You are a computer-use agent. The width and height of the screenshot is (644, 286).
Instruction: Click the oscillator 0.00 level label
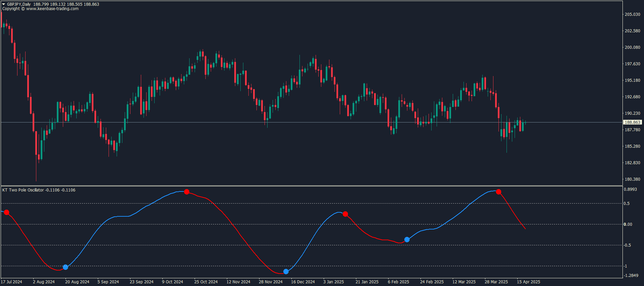628,224
